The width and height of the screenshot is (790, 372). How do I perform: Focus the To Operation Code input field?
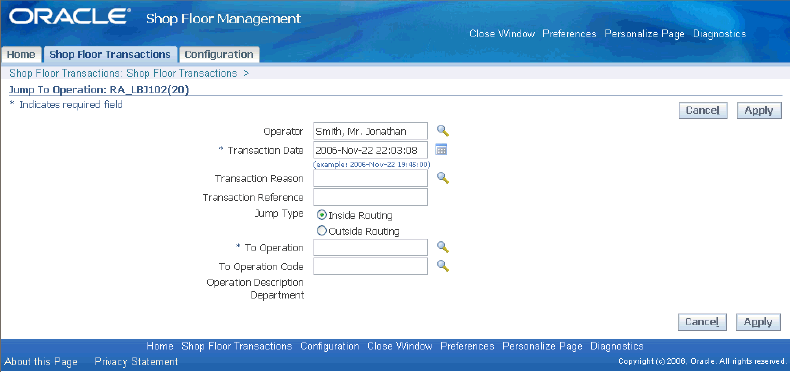coord(370,266)
